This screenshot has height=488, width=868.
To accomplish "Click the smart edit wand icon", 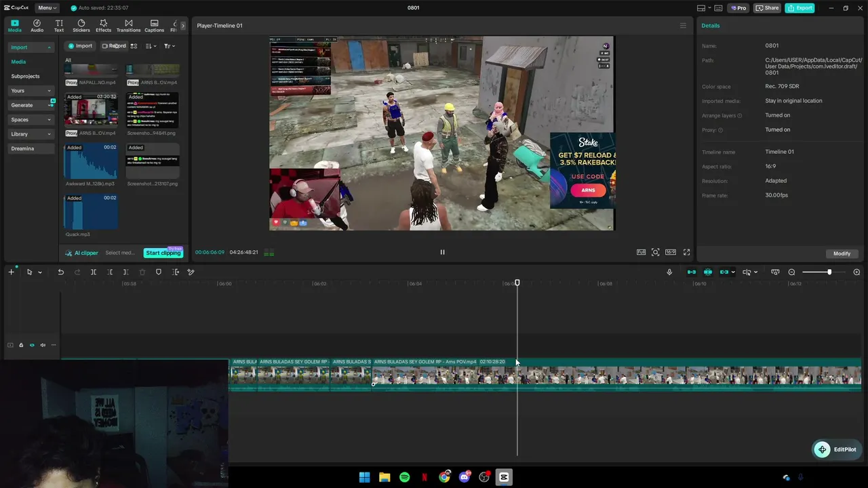I will (x=191, y=272).
